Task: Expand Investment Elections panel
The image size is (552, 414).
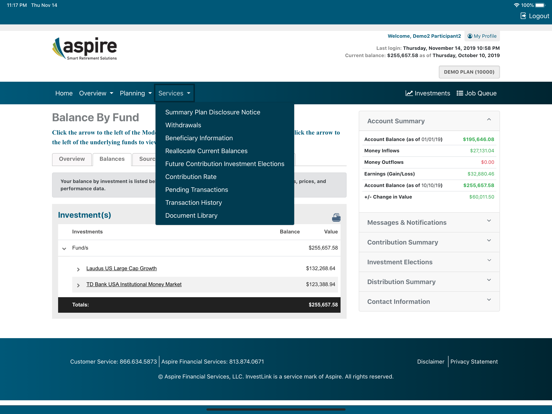Action: [429, 262]
